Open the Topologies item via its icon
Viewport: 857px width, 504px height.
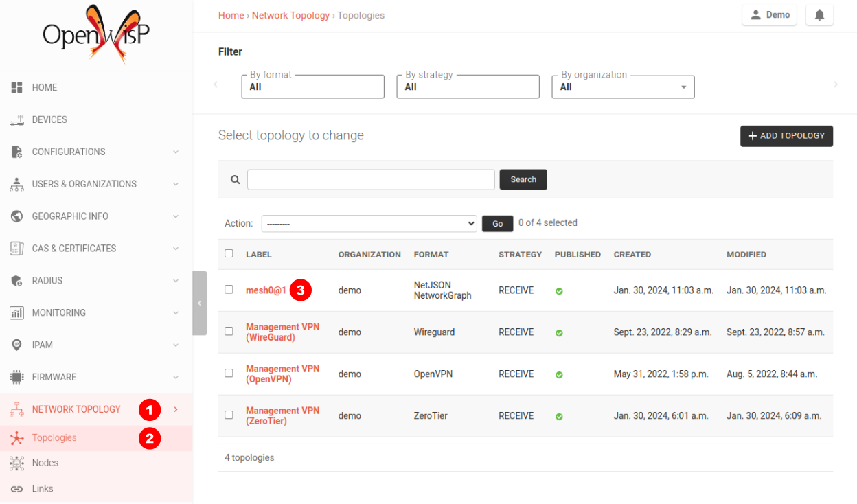click(16, 437)
